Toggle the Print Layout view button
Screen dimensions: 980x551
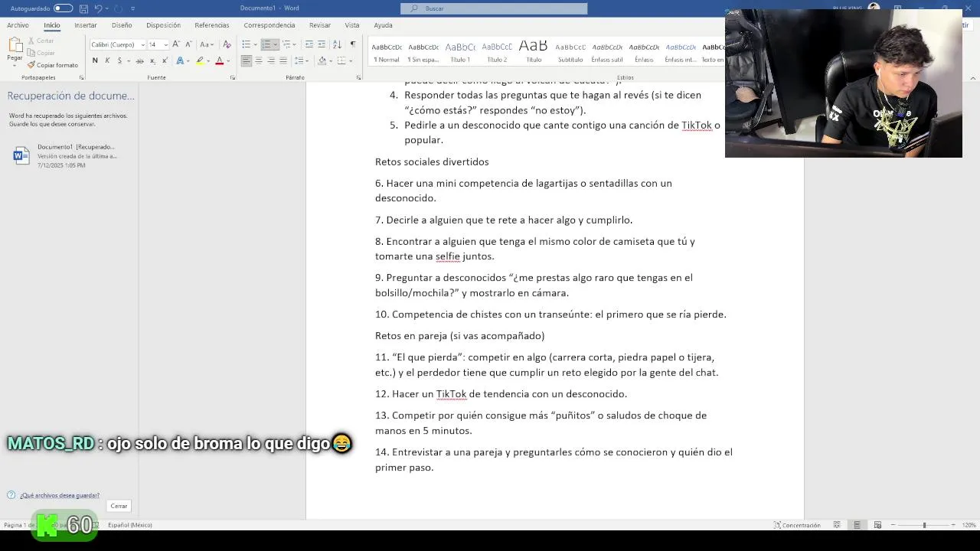tap(857, 525)
